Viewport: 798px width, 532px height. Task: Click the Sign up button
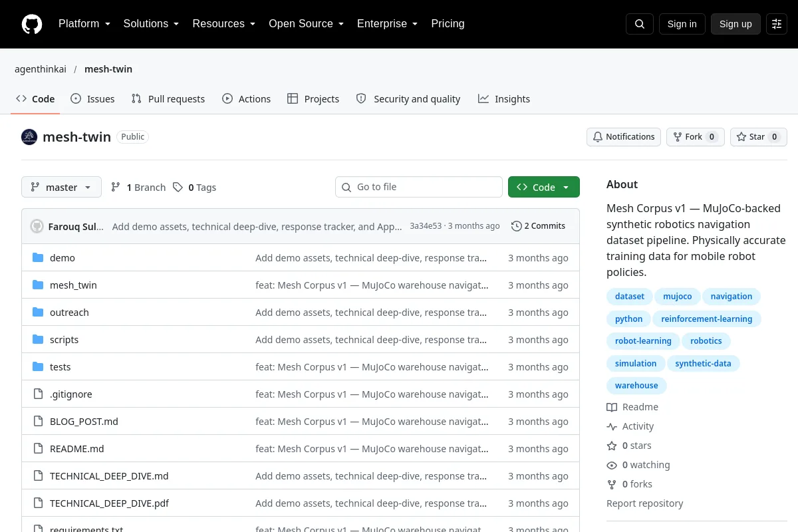[735, 24]
